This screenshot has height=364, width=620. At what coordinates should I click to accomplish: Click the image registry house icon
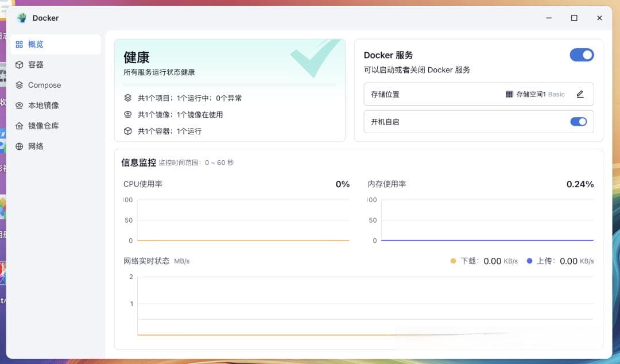[19, 126]
